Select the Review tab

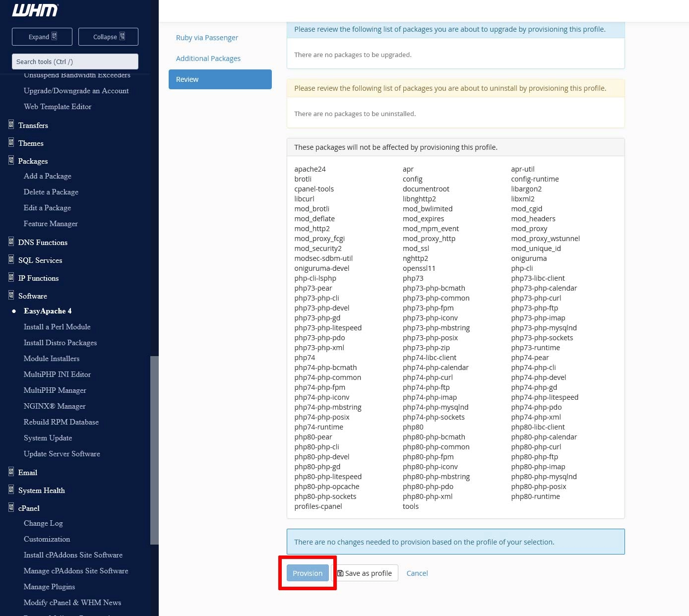[x=220, y=79]
